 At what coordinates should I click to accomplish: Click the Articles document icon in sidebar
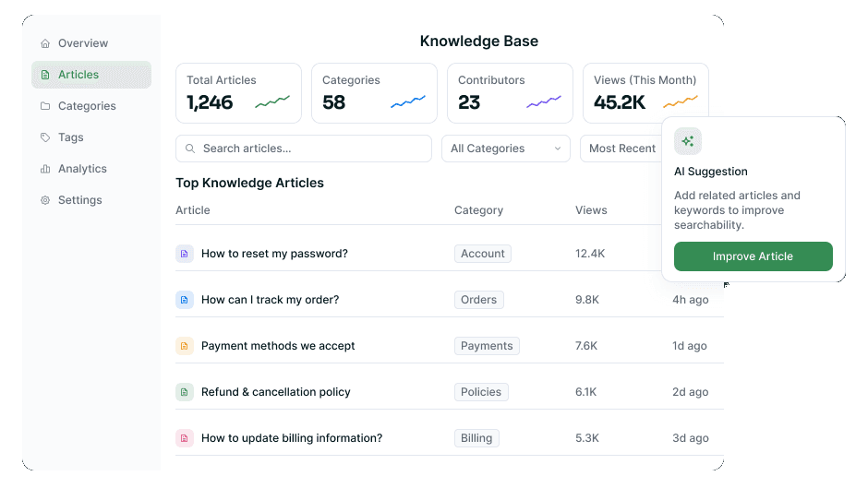(x=45, y=75)
